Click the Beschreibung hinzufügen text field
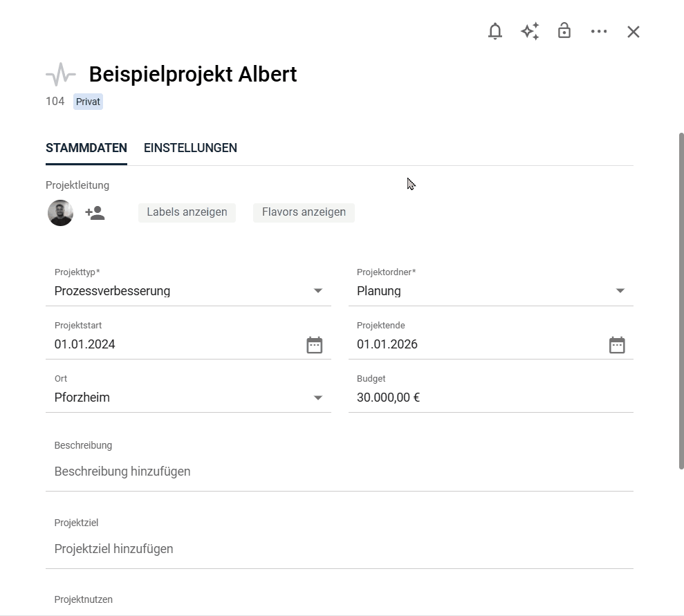The image size is (684, 616). pyautogui.click(x=339, y=472)
